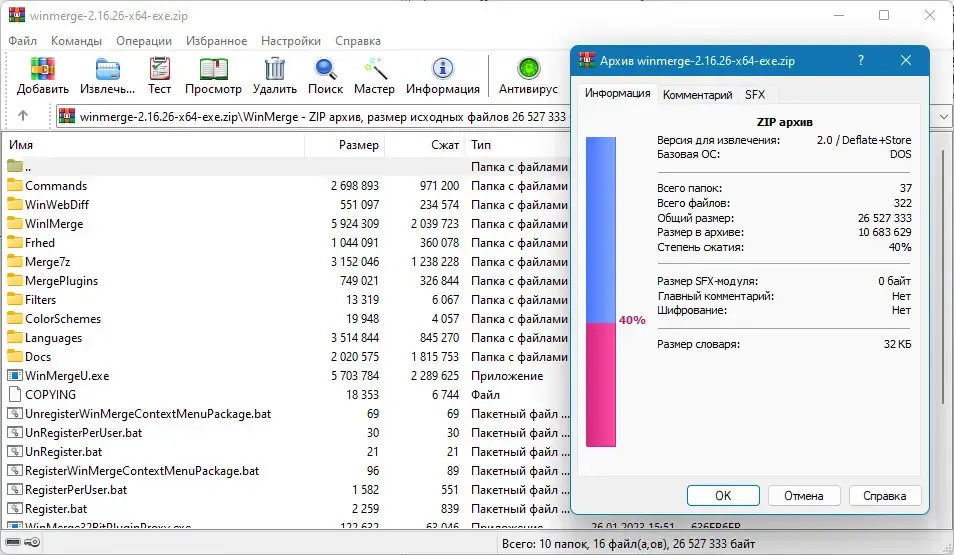Confirm the dialog with OK button
The image size is (954, 555).
723,495
